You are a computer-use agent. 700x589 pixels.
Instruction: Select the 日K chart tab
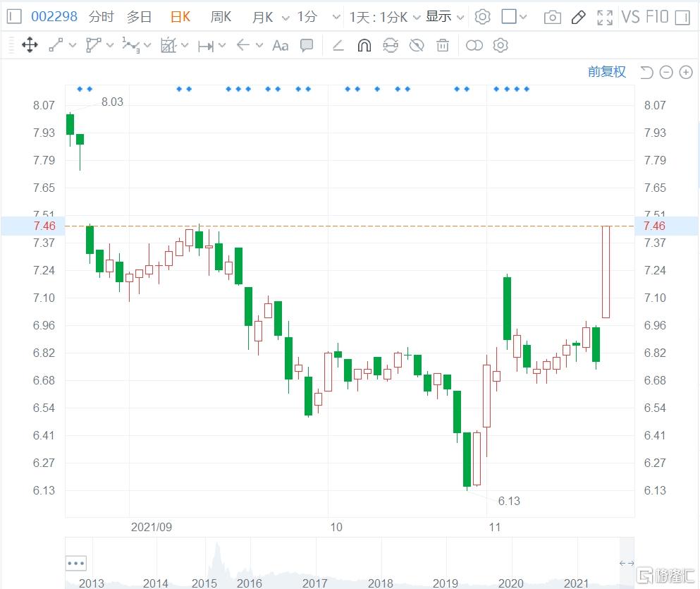(x=180, y=17)
